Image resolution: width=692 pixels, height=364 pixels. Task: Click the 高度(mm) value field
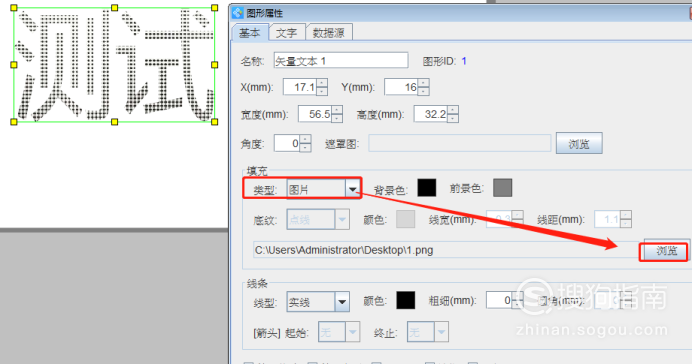click(430, 114)
